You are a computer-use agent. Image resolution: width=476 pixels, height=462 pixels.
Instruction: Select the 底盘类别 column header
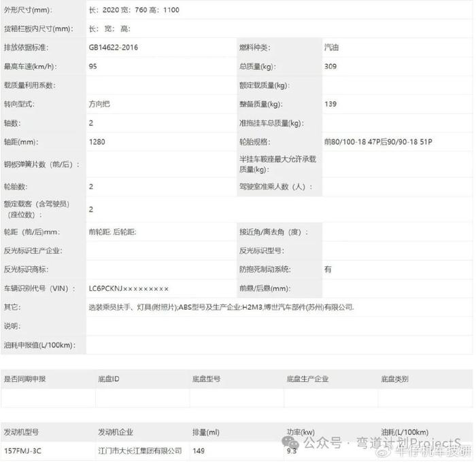tap(394, 379)
